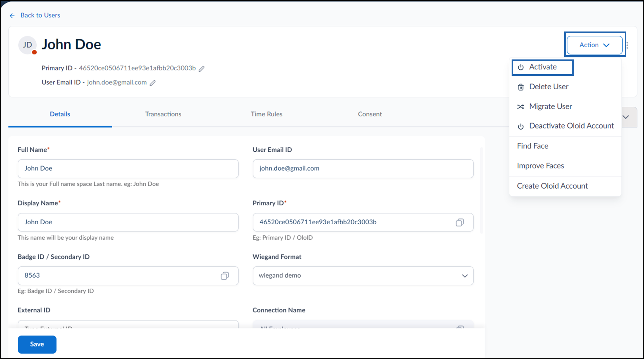
Task: View the Consent tab
Action: coord(370,114)
